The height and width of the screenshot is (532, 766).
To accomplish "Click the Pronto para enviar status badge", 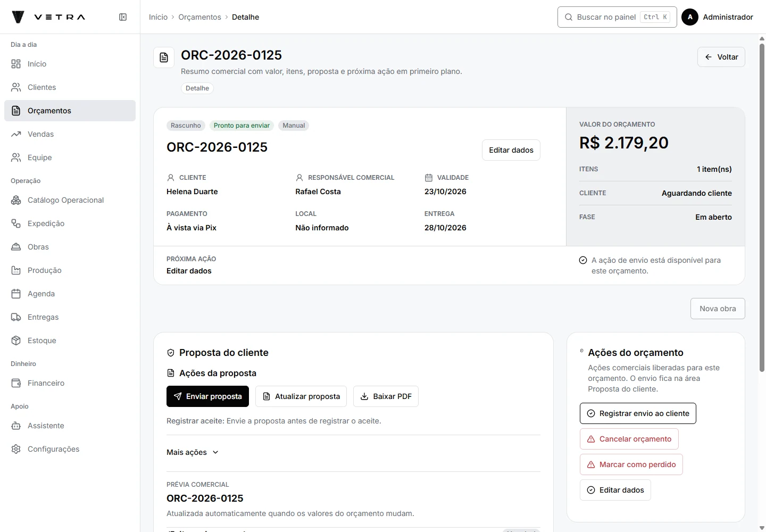I will pos(242,126).
